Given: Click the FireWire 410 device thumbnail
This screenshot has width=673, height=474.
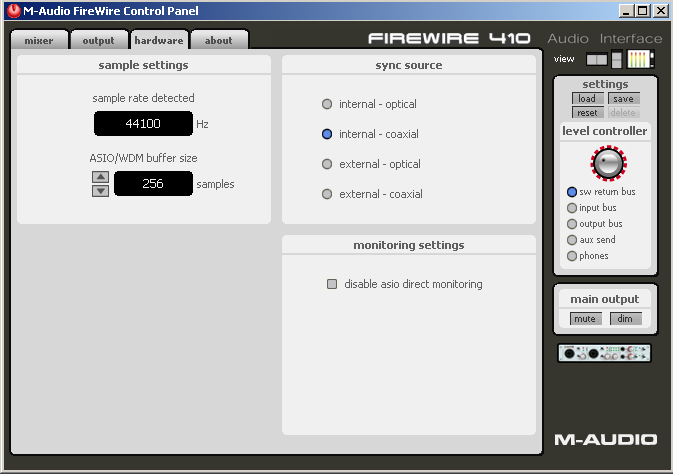Looking at the screenshot, I should [x=604, y=353].
